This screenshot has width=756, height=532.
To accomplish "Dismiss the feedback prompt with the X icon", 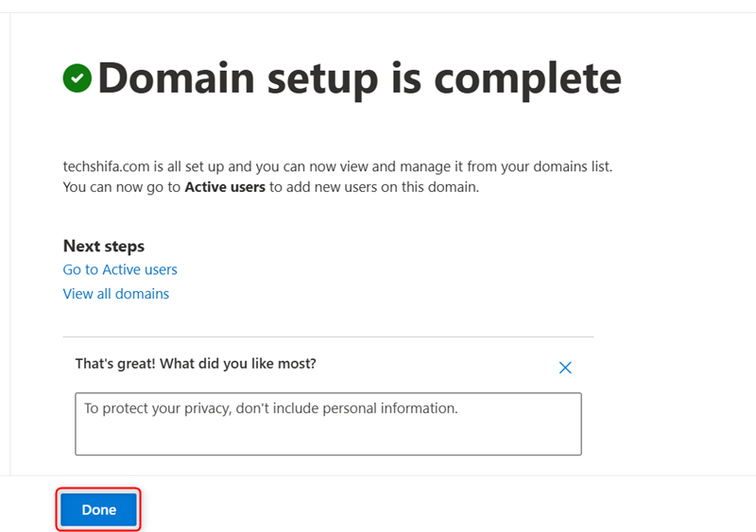I will [565, 368].
